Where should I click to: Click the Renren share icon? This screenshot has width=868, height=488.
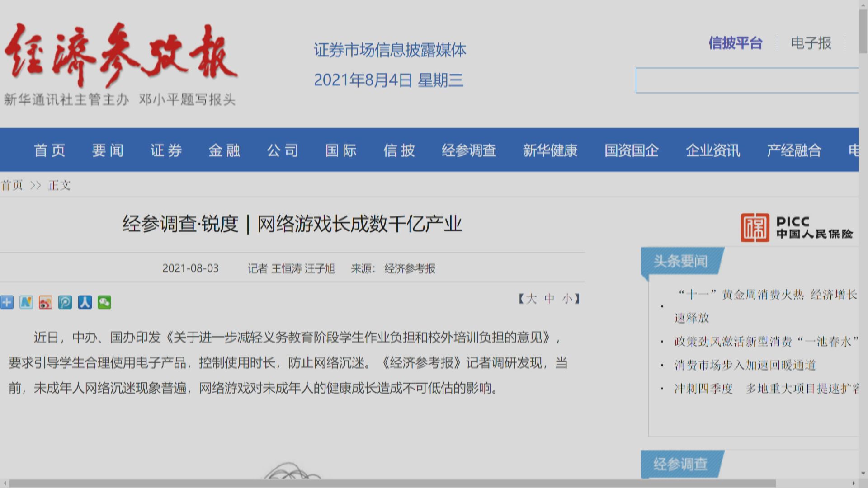coord(85,303)
